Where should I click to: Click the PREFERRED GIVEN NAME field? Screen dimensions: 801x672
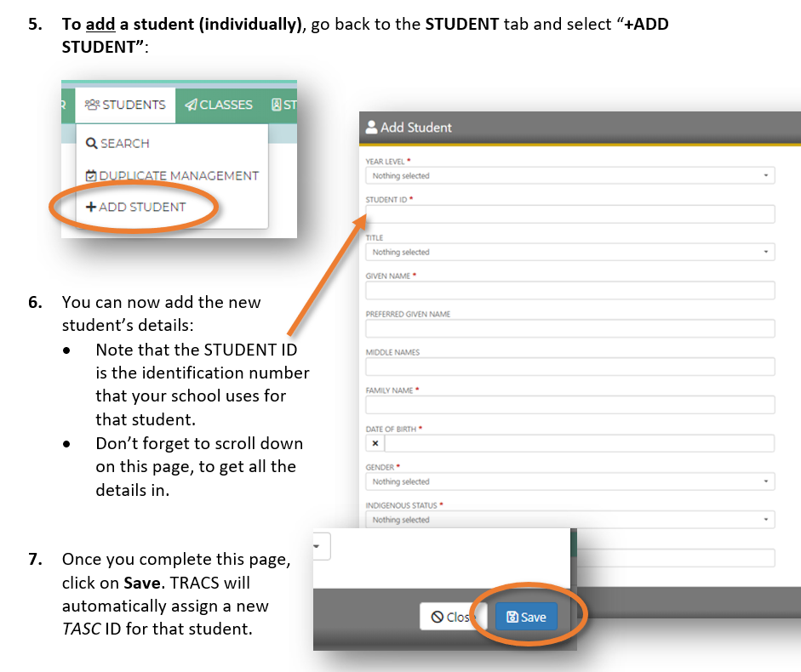point(569,329)
